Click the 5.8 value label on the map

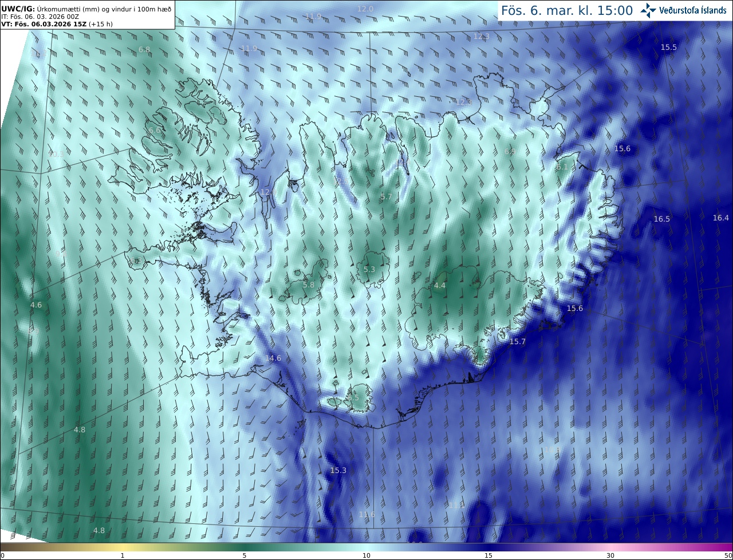click(x=309, y=285)
